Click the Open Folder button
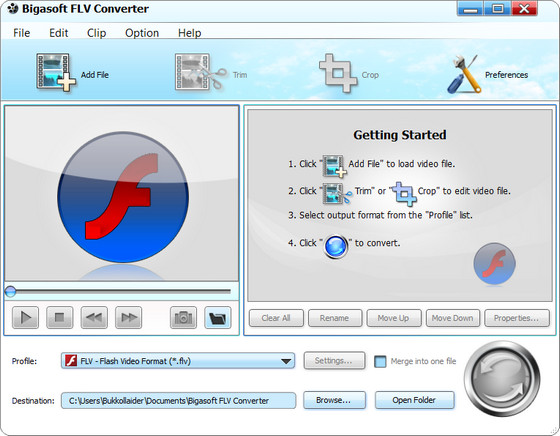 (414, 400)
